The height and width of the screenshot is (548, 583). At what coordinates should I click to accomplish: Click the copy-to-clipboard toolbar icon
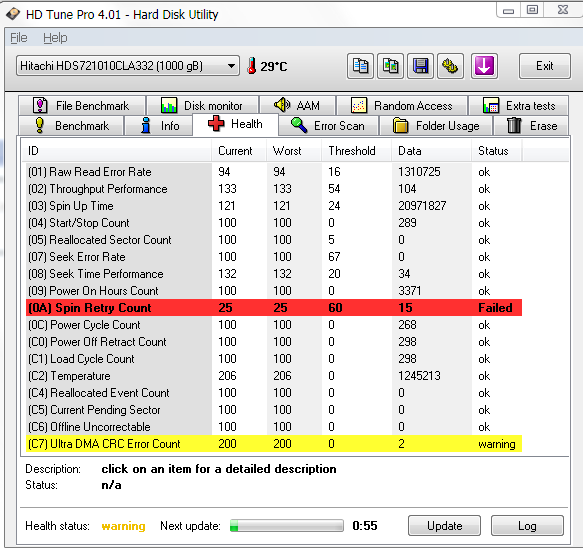360,66
